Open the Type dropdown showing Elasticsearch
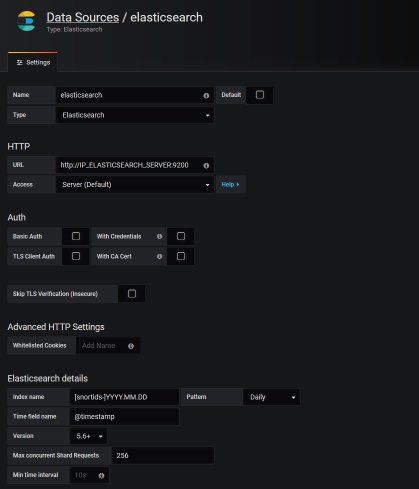This screenshot has height=489, width=419. pyautogui.click(x=135, y=115)
